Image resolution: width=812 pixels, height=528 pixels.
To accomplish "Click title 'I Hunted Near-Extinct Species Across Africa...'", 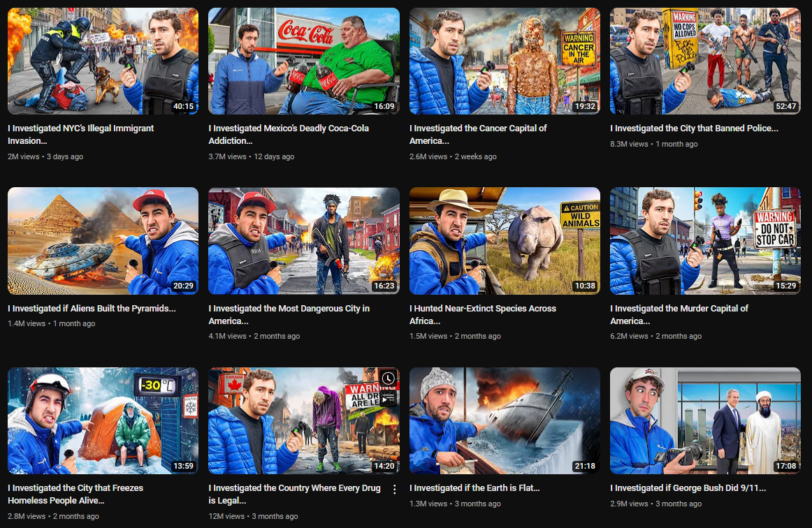I will (x=483, y=315).
